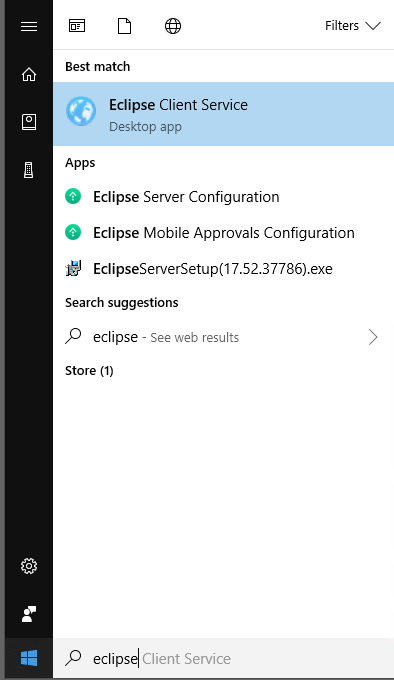Click the search box magnifier icon
This screenshot has height=680, width=394.
[73, 657]
